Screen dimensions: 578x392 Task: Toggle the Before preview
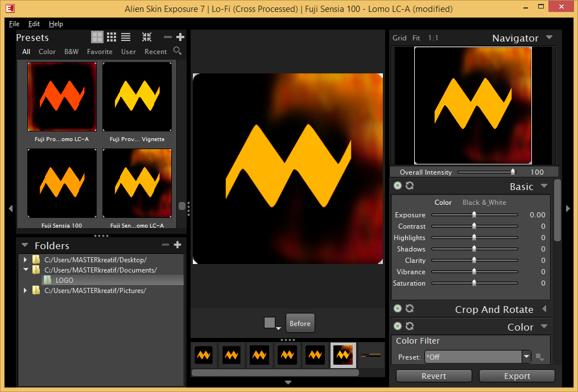300,323
